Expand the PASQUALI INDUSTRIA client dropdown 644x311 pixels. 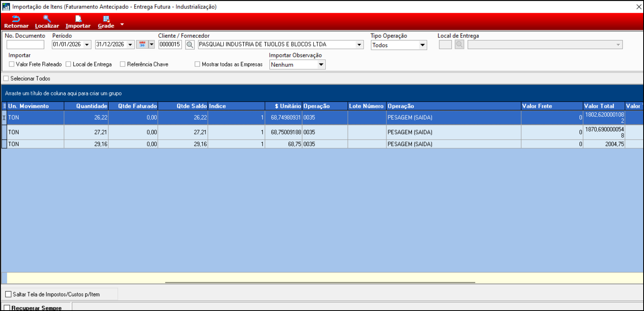[359, 45]
